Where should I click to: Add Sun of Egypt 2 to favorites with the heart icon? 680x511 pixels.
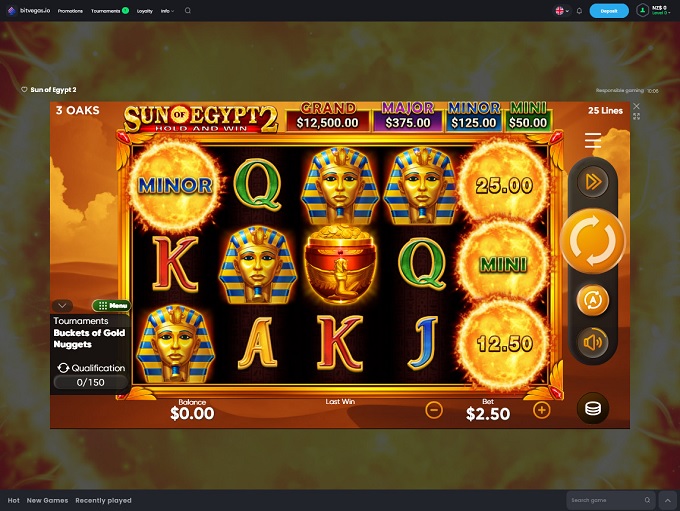coord(24,89)
